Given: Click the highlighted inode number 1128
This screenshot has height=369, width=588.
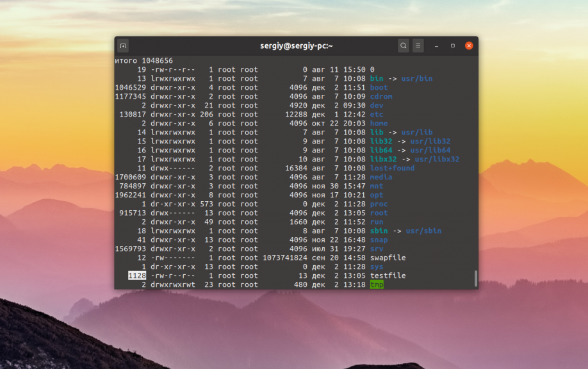Looking at the screenshot, I should (x=137, y=275).
